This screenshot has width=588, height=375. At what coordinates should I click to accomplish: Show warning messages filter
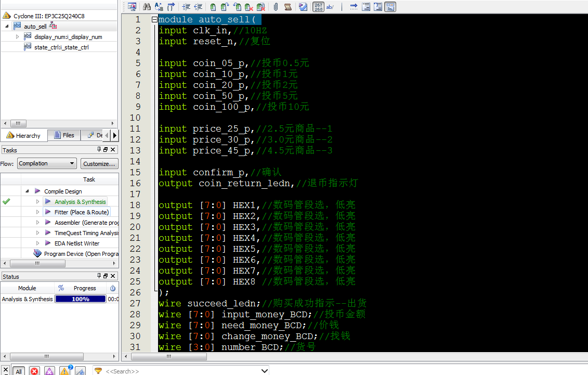65,371
